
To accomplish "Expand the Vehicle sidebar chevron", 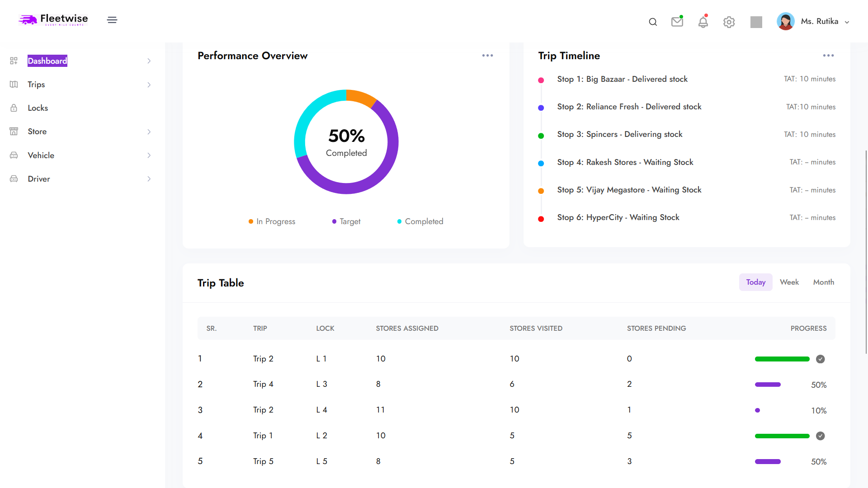I will 149,155.
